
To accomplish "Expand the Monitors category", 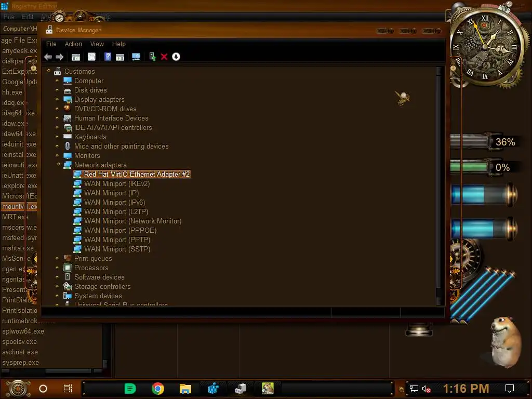I will (57, 155).
